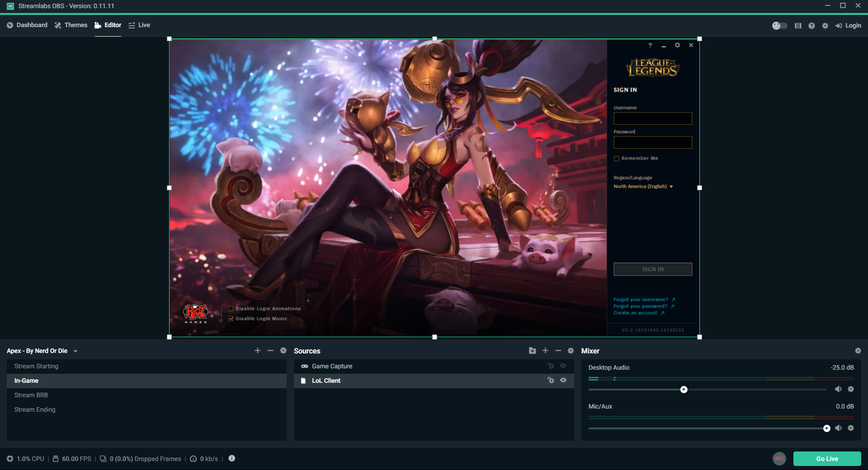The image size is (868, 470).
Task: Toggle visibility of Game Capture source
Action: coord(563,366)
